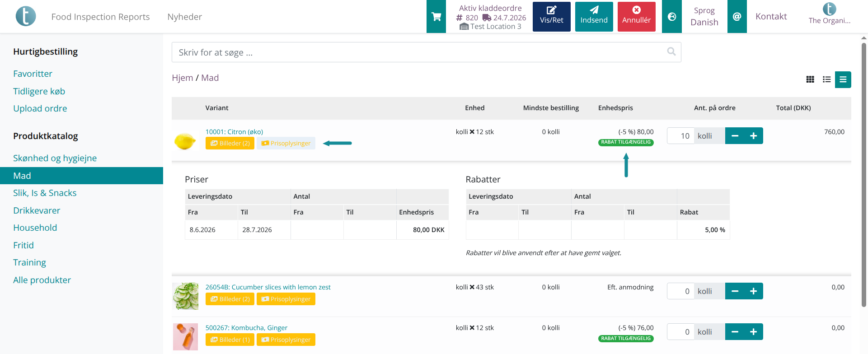Expand Prisoplysninger for Cucumber slices
Image resolution: width=868 pixels, height=354 pixels.
(x=286, y=299)
